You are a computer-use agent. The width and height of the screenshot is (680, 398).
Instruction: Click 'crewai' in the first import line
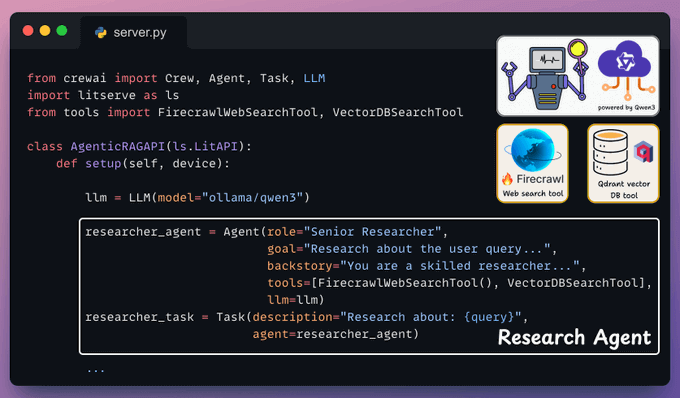pyautogui.click(x=85, y=78)
